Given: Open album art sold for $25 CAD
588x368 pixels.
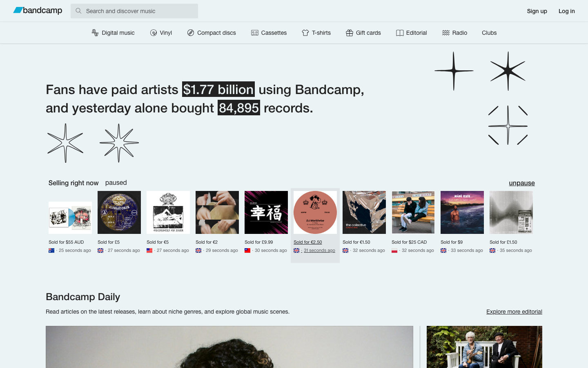Looking at the screenshot, I should point(413,212).
